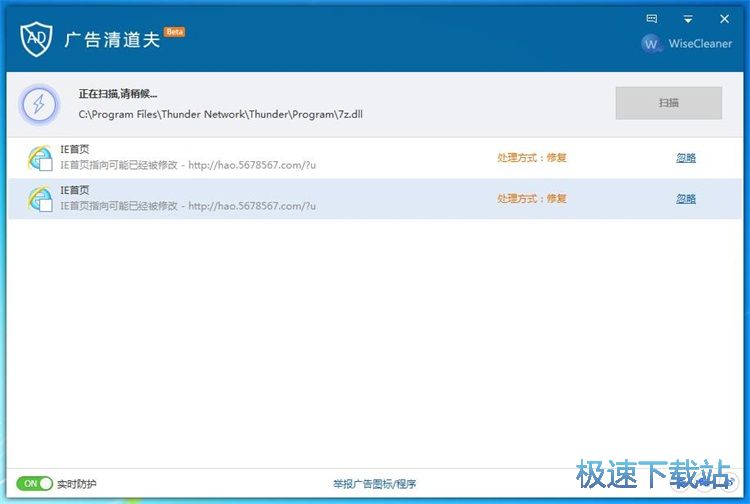Click the IE icon in first IE首页 row
The image size is (750, 504).
pyautogui.click(x=40, y=158)
